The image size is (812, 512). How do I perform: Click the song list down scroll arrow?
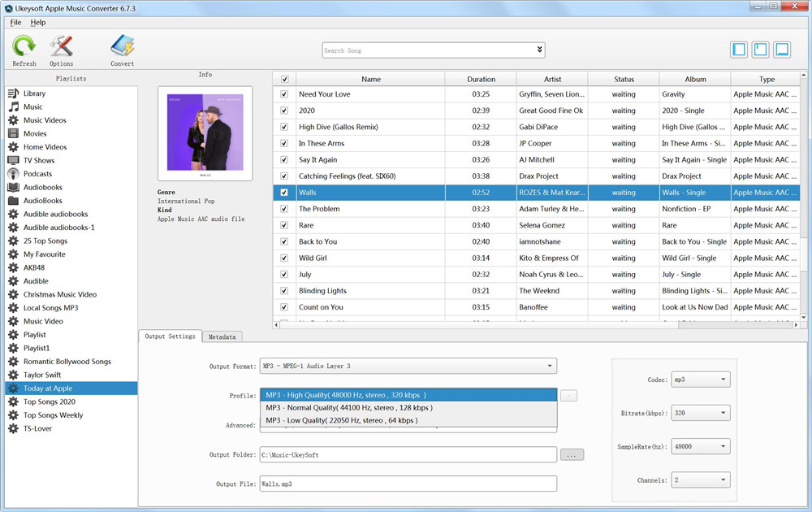point(803,317)
